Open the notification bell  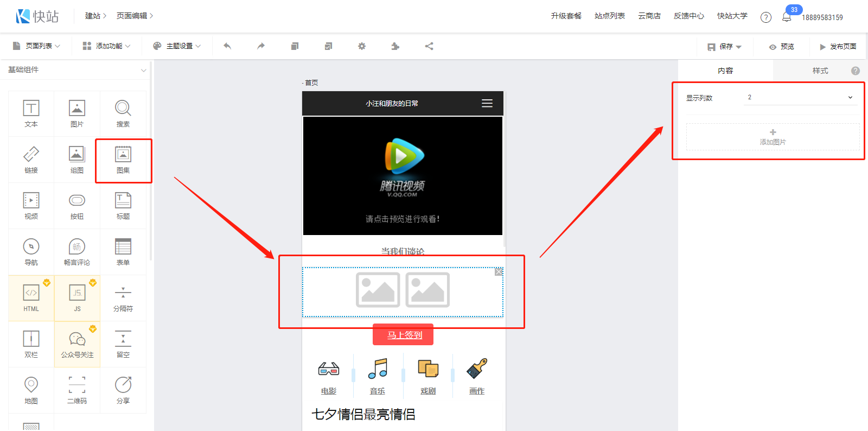[x=787, y=17]
